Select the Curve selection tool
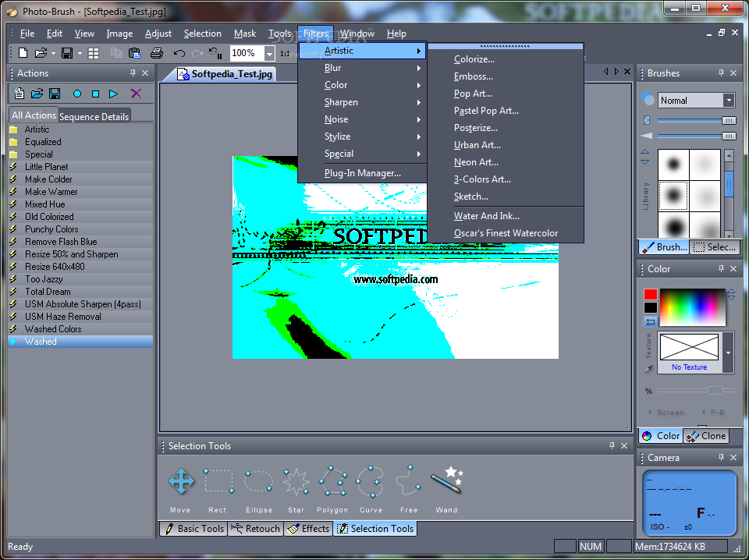Image resolution: width=749 pixels, height=560 pixels. pyautogui.click(x=370, y=481)
